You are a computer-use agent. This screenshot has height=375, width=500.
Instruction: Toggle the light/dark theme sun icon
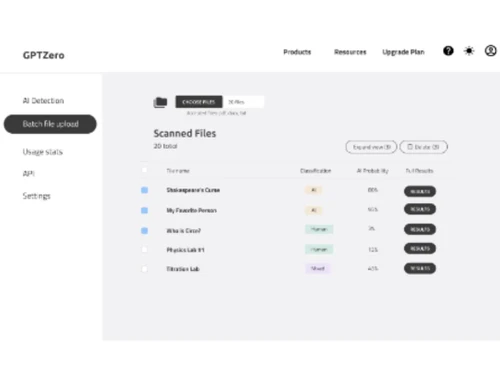coord(469,51)
